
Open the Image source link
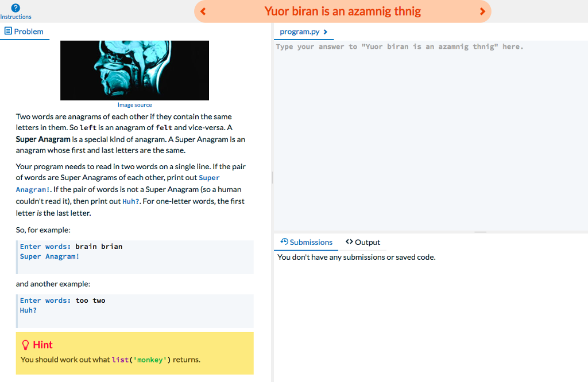134,104
